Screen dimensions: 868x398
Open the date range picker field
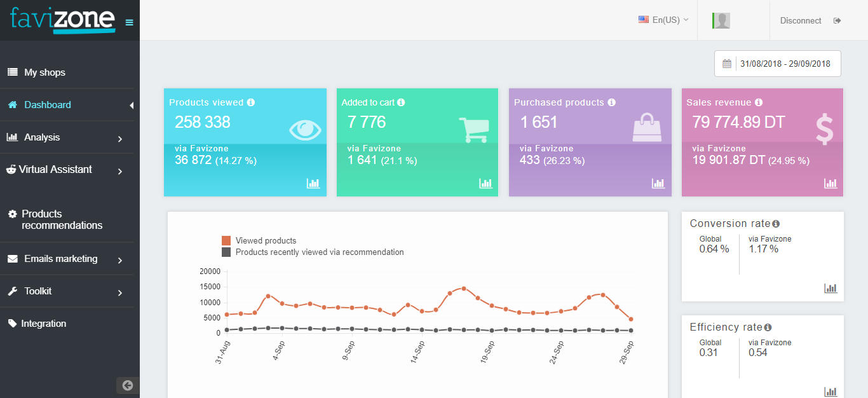pos(778,64)
